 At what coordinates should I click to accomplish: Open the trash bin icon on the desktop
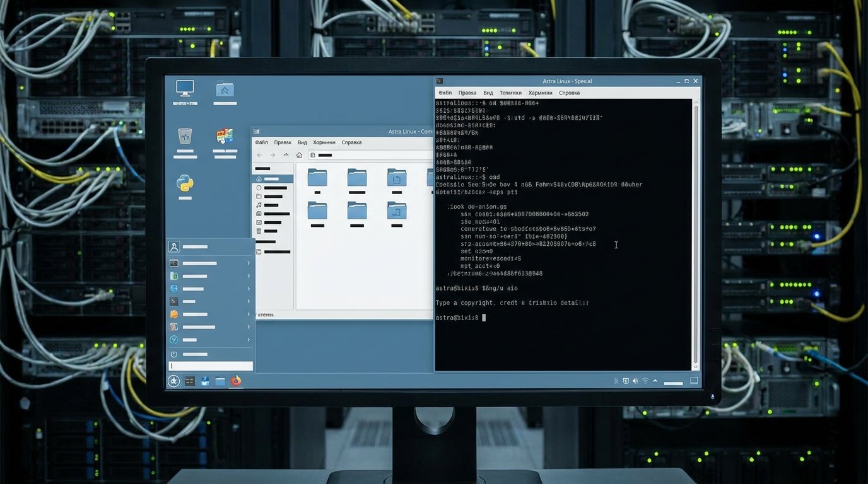(x=185, y=135)
